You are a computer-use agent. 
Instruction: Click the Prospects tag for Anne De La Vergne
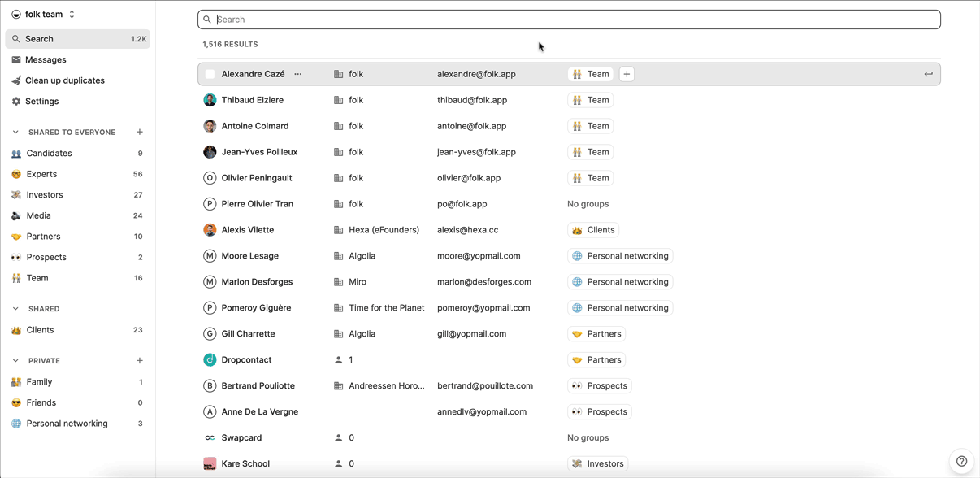[x=600, y=412]
